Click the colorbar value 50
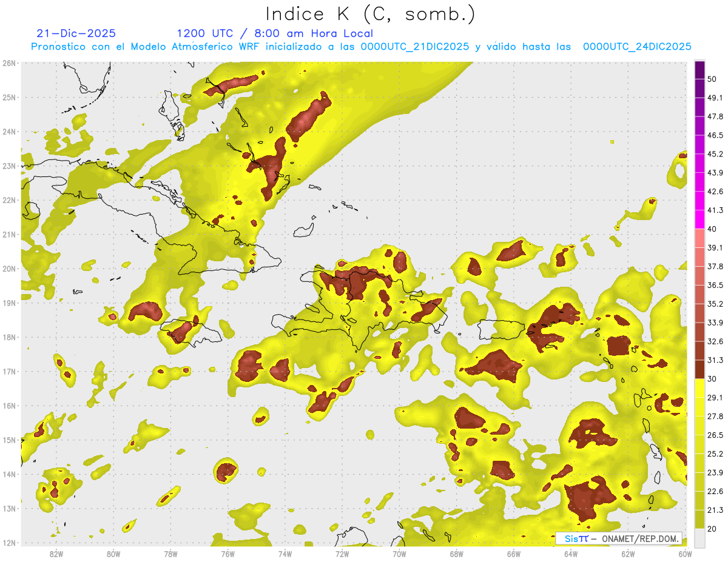728x562 pixels. pos(712,79)
